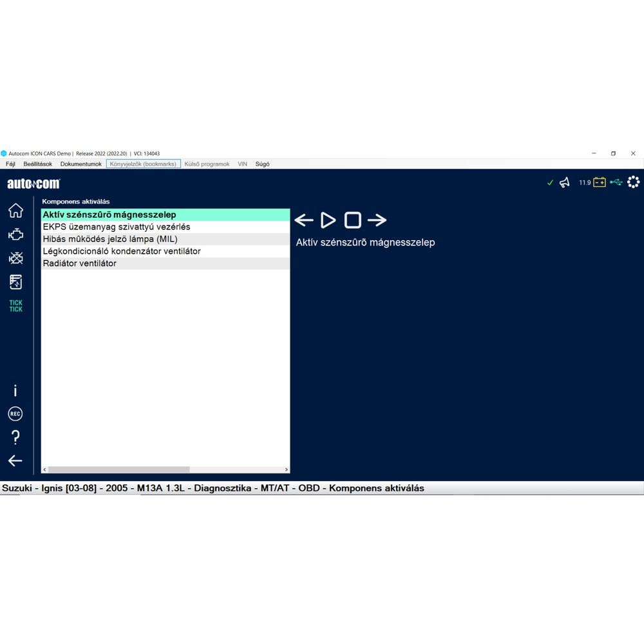
Task: Open help question mark icon
Action: [x=15, y=438]
